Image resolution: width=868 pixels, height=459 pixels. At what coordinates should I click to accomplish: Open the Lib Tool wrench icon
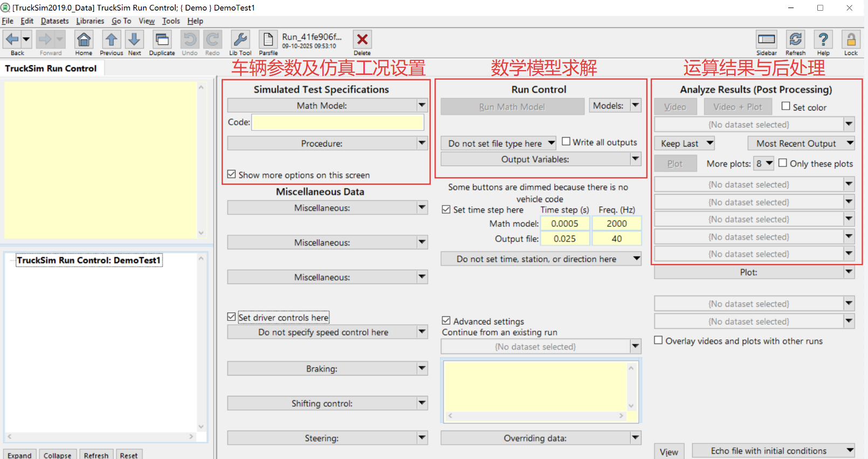click(240, 39)
